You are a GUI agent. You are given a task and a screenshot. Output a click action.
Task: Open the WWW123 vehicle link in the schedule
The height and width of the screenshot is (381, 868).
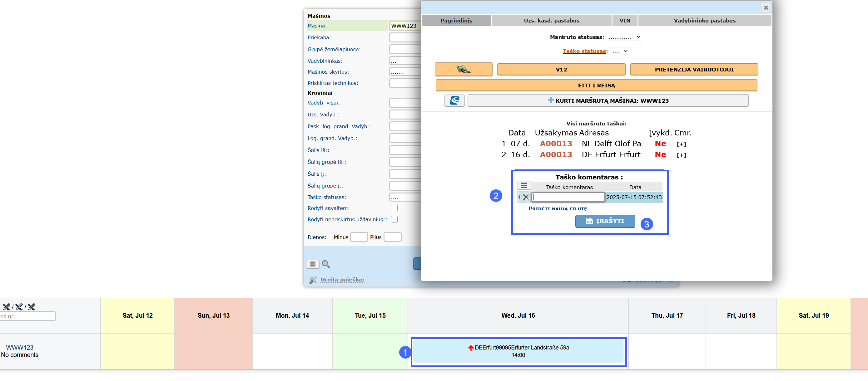20,347
